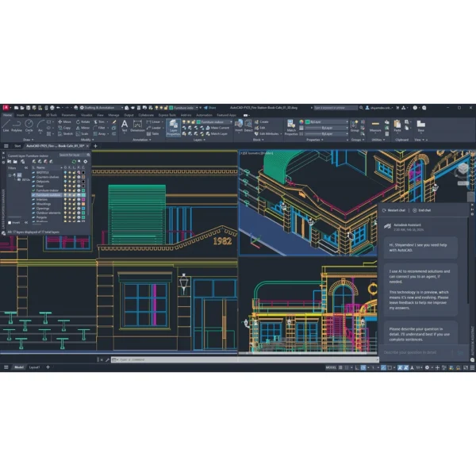Click the Array tool

100,133
